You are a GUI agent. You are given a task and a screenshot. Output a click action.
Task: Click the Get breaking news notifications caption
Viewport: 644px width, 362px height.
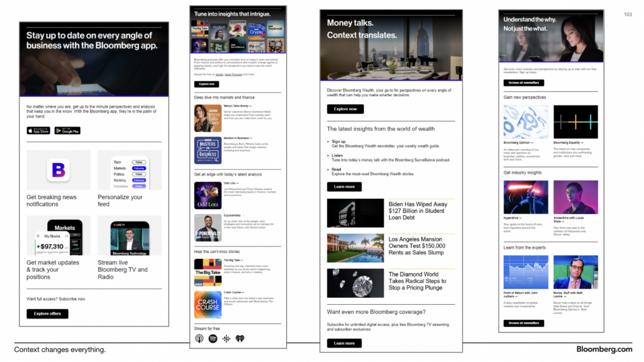(x=52, y=201)
